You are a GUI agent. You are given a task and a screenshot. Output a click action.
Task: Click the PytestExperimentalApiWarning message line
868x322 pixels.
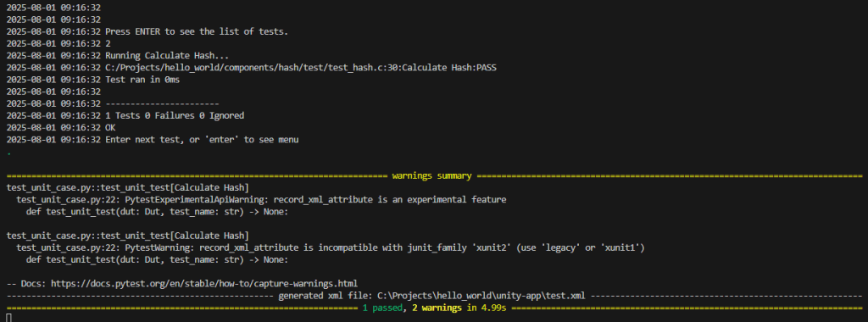coord(261,200)
